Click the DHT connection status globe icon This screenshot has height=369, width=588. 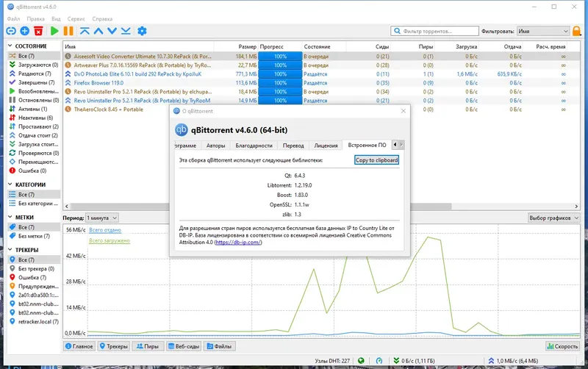coord(361,361)
